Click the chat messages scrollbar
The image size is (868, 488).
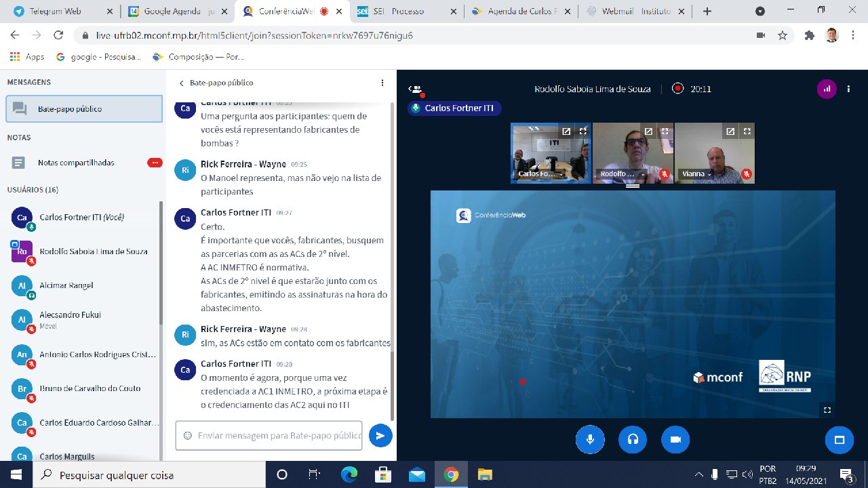[392, 386]
